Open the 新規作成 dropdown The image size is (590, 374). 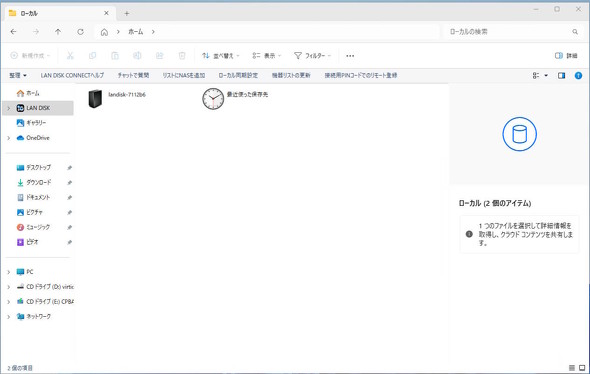30,56
